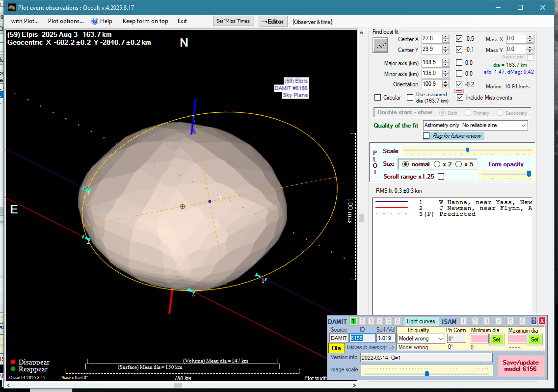Click the Find best fit graph icon
This screenshot has width=558, height=392.
click(380, 45)
